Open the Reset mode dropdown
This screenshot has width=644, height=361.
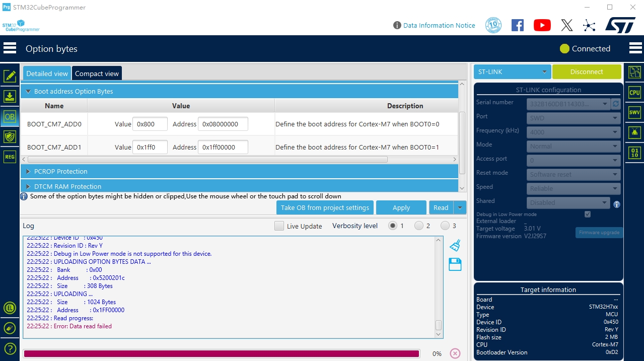574,175
